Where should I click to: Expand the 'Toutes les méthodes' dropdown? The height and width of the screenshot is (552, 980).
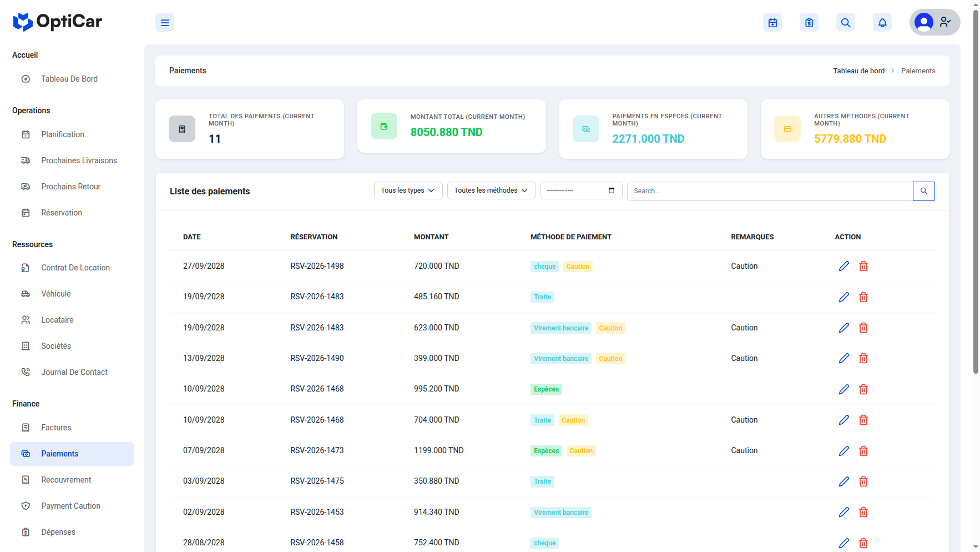[491, 190]
